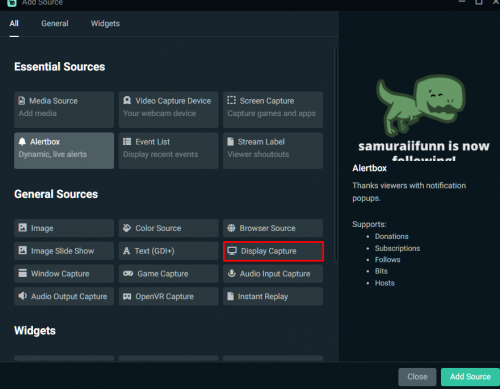Select the OpenVR Capture label

(x=164, y=296)
